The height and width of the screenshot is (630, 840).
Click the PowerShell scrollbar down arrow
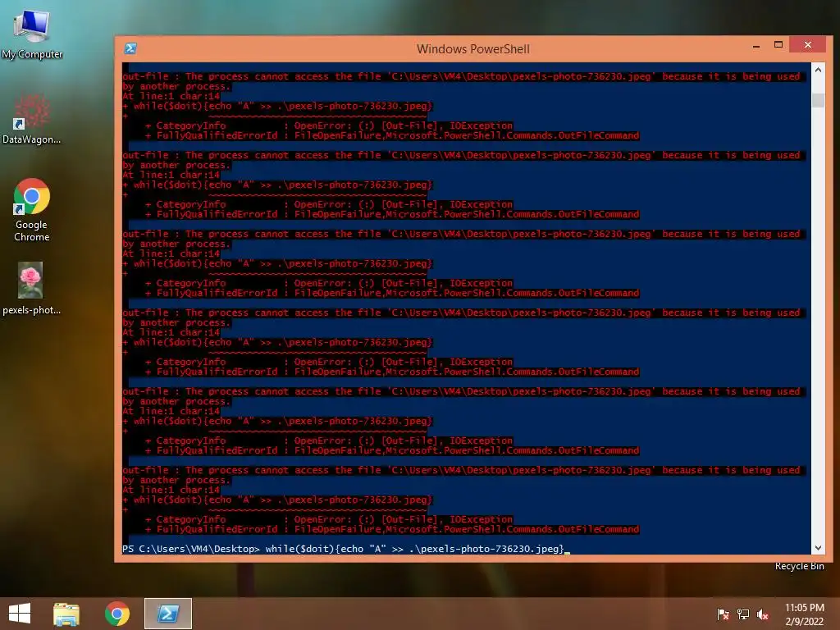tap(818, 547)
